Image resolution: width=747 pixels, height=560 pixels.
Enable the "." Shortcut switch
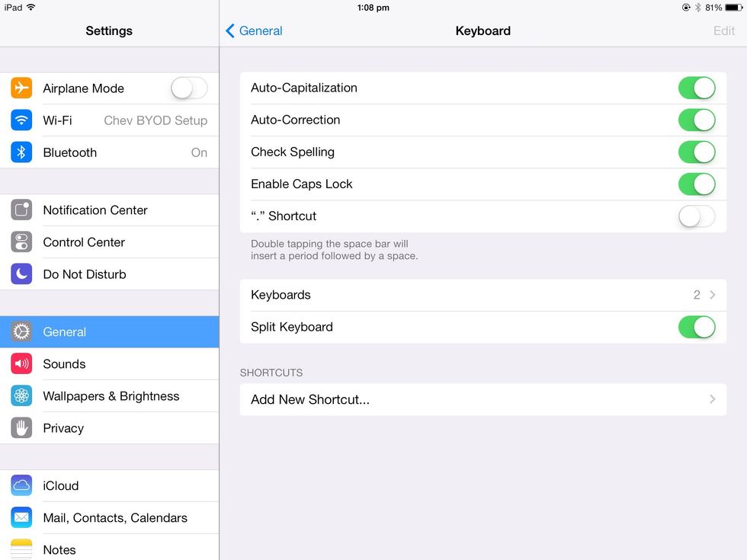[697, 216]
